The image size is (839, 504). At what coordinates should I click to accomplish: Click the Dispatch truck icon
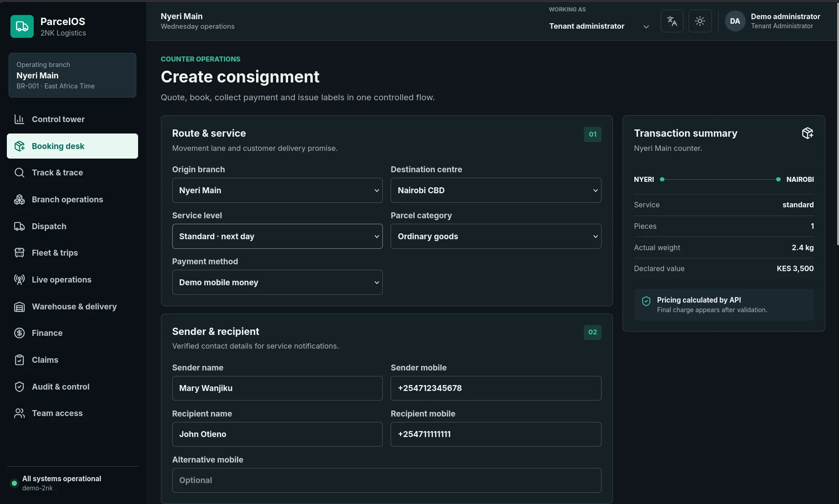tap(19, 226)
